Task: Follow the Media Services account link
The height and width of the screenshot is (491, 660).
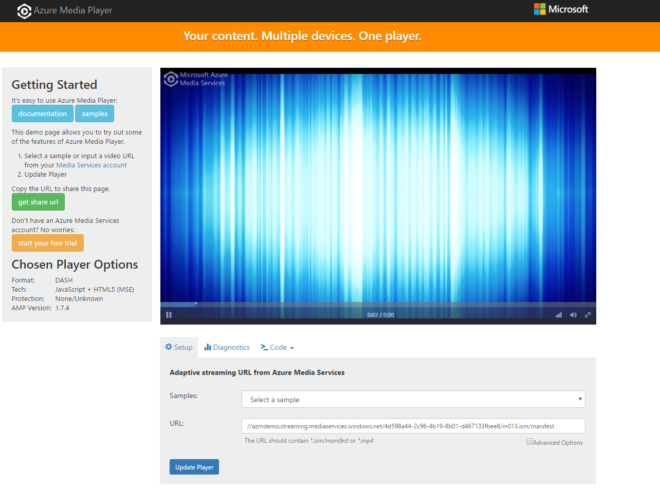Action: point(91,165)
